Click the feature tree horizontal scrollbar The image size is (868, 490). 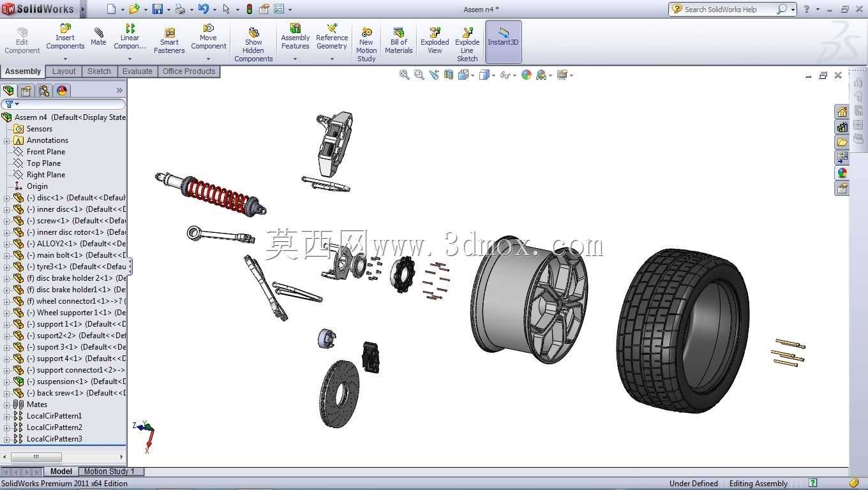[x=36, y=457]
